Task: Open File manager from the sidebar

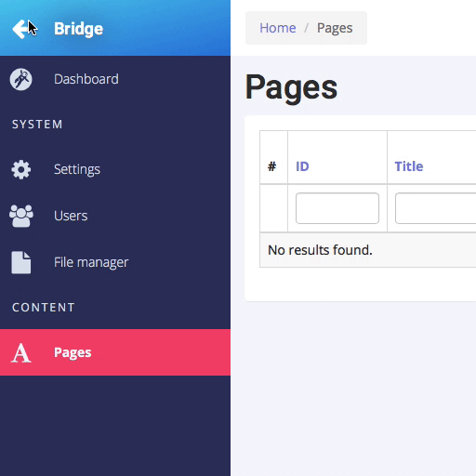Action: pyautogui.click(x=115, y=262)
